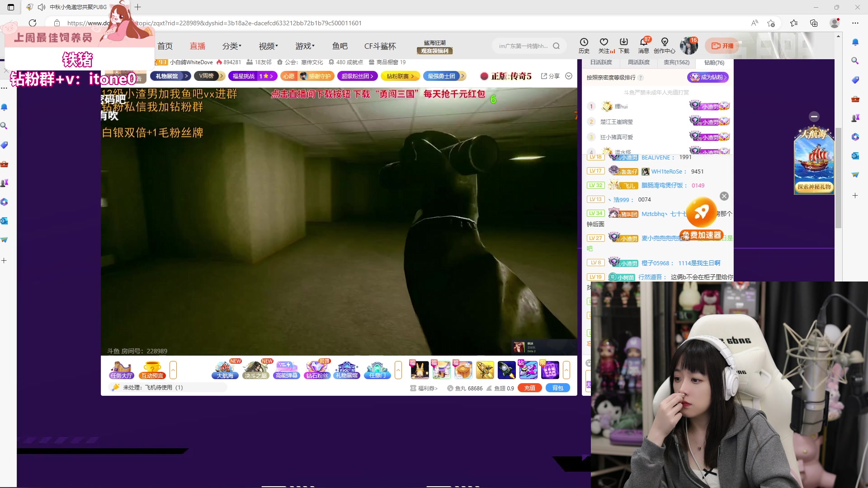The image size is (868, 488).
Task: Open the 历史 history clock icon
Action: [584, 42]
